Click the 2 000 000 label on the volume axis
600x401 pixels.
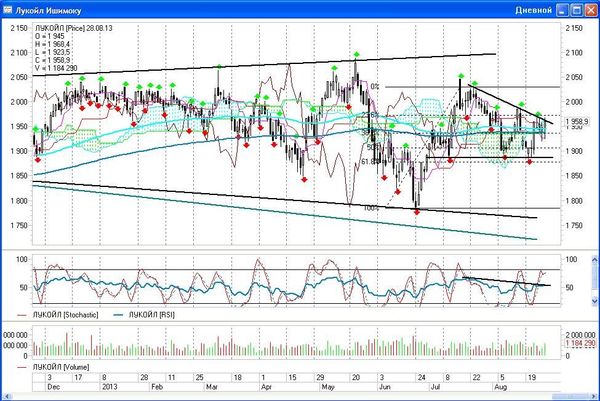click(x=580, y=335)
